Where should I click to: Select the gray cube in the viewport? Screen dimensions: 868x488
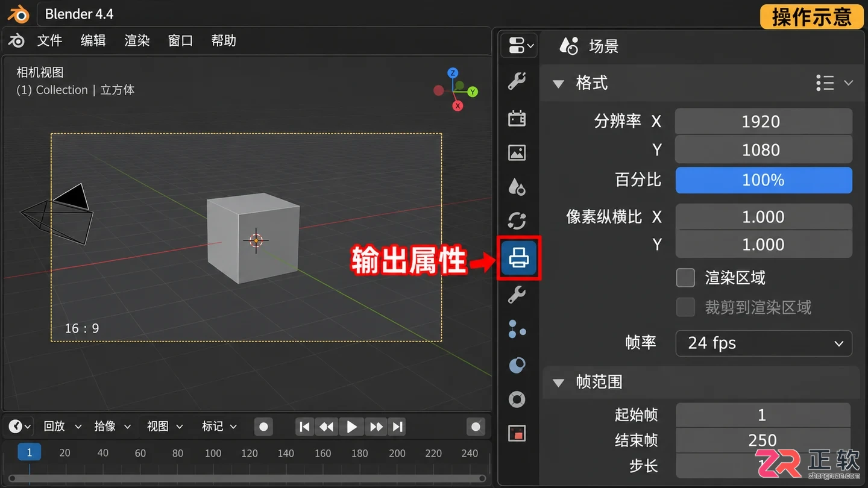(253, 238)
